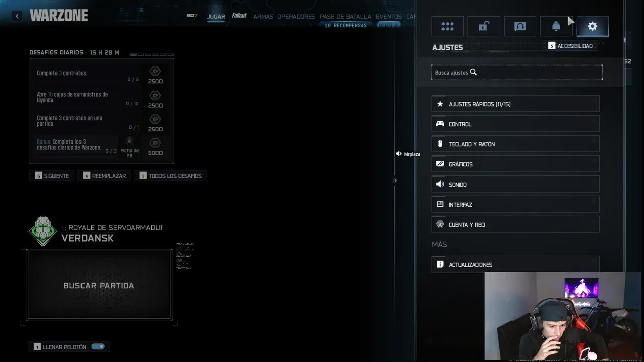Image resolution: width=644 pixels, height=362 pixels.
Task: Open the grid menu icon
Action: click(x=447, y=26)
